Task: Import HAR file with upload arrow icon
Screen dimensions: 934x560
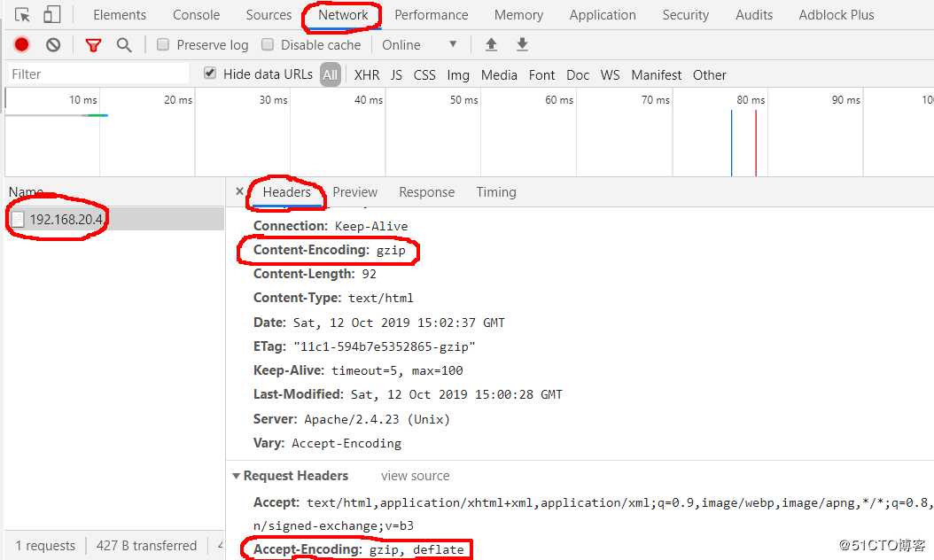Action: 491,44
